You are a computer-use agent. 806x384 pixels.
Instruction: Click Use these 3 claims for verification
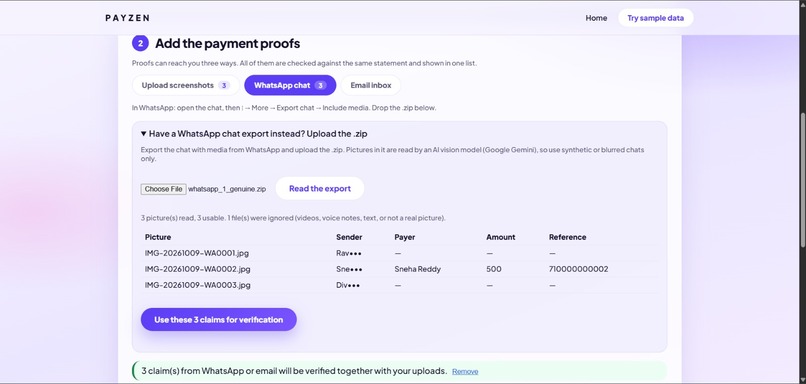tap(218, 319)
